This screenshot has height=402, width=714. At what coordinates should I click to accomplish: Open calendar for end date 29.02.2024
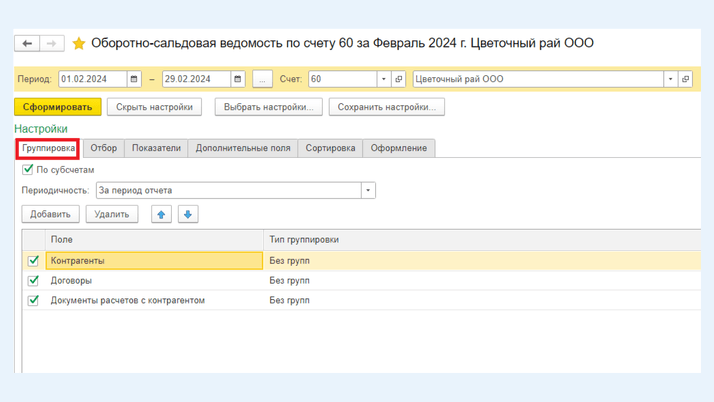[x=238, y=79]
